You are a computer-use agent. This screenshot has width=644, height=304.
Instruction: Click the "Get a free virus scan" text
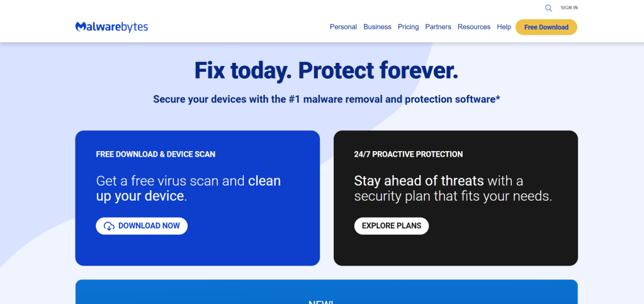170,181
